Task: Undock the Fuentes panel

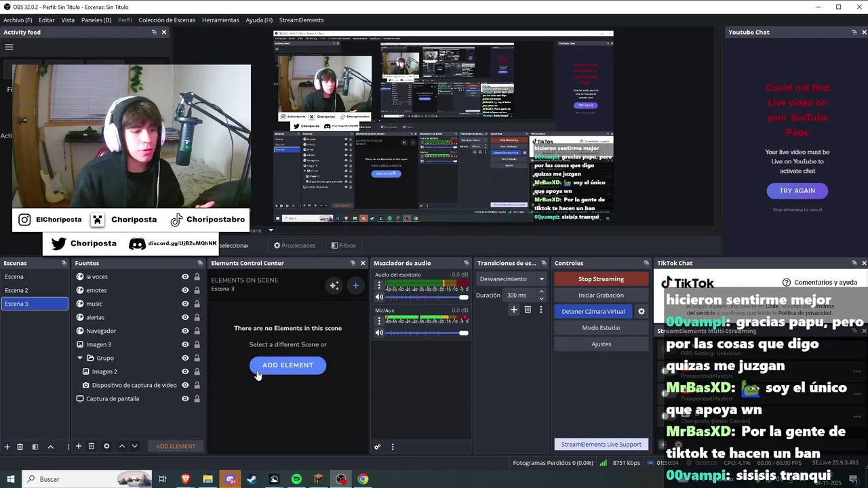Action: (x=200, y=263)
